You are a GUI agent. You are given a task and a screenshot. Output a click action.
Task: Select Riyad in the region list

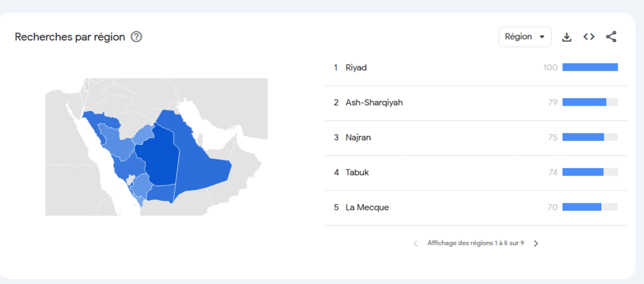pos(356,67)
